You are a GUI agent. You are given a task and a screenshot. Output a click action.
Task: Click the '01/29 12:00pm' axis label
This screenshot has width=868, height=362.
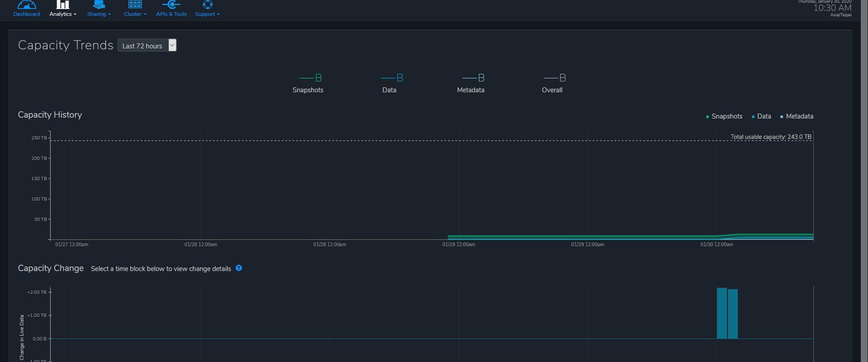point(588,244)
